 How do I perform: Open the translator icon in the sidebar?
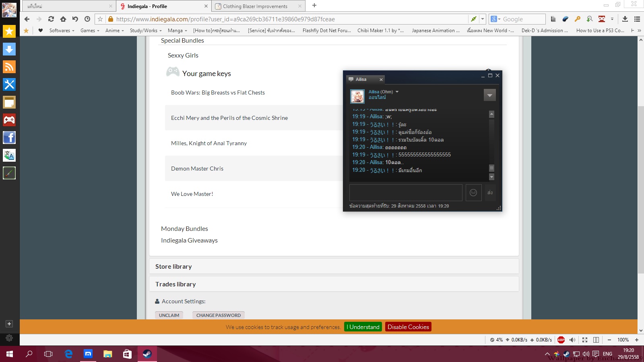click(x=9, y=155)
